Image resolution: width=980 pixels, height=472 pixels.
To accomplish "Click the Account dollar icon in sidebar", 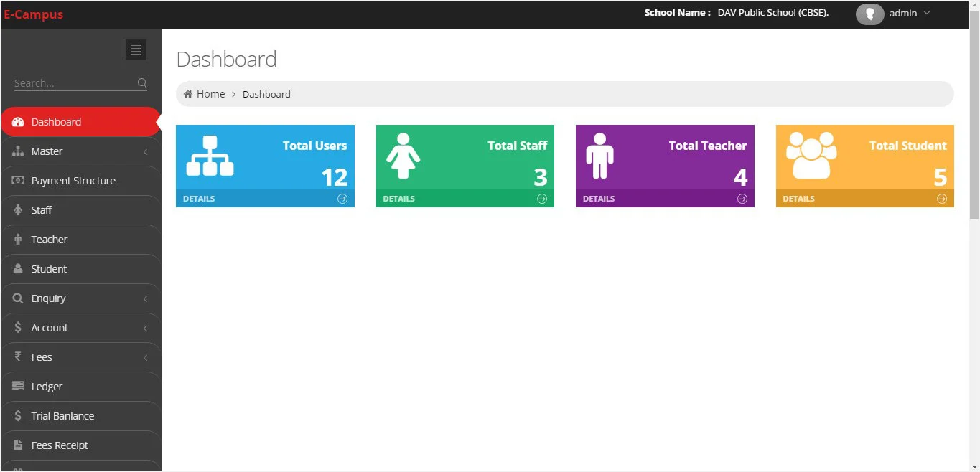I will (19, 328).
